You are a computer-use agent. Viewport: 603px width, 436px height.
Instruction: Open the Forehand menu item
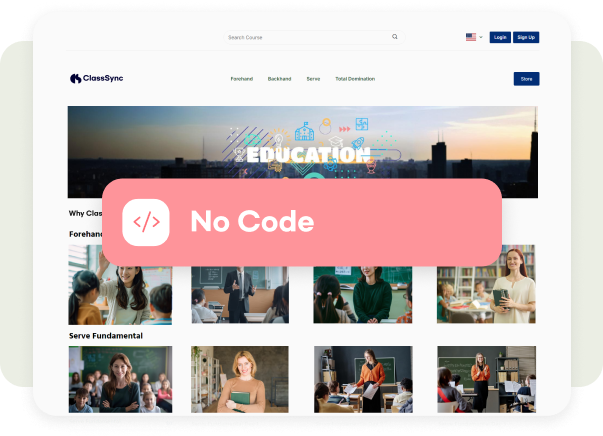[242, 79]
